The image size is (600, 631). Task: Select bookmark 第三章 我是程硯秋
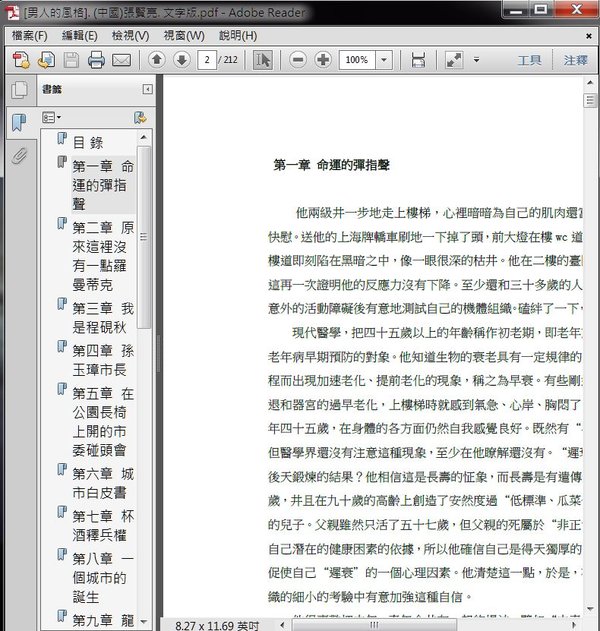103,318
